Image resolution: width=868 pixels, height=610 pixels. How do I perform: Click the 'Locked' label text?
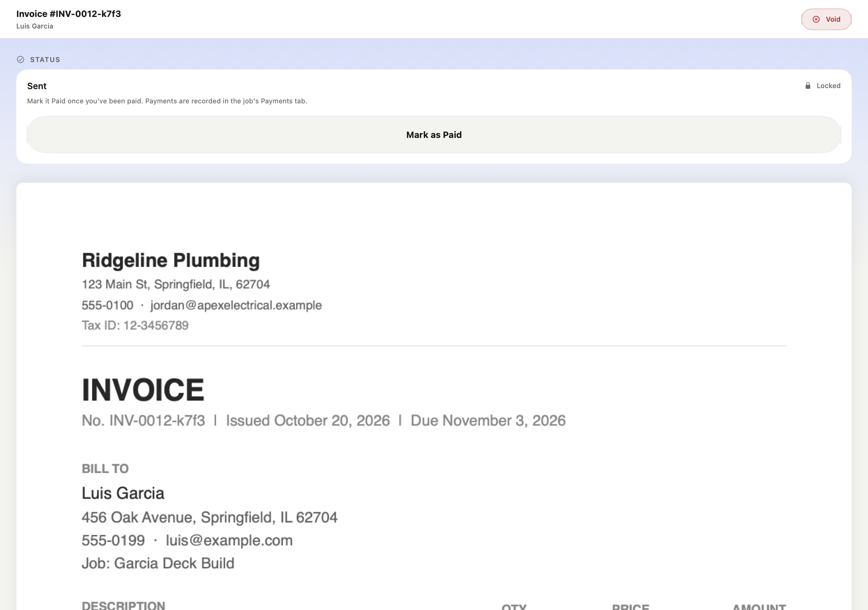[x=829, y=86]
